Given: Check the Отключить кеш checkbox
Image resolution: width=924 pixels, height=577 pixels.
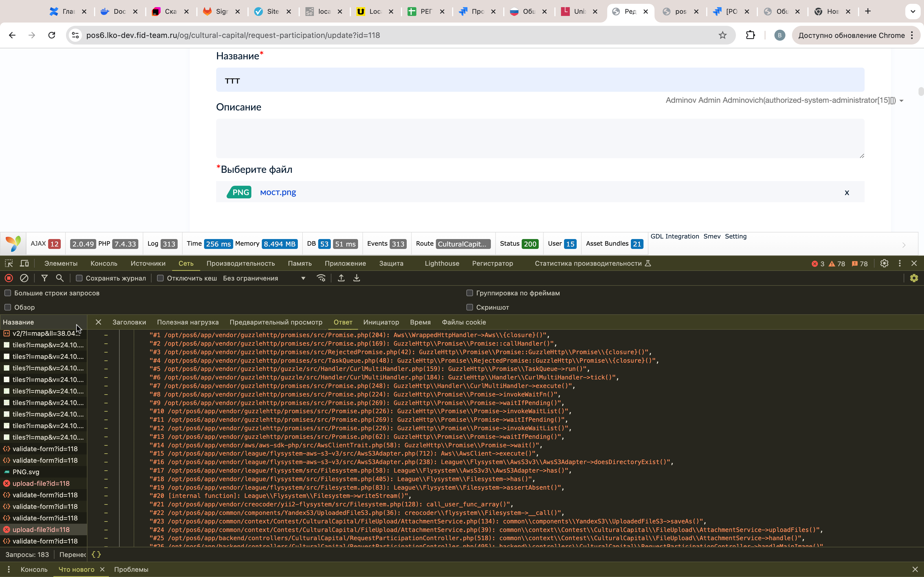Looking at the screenshot, I should click(x=160, y=278).
